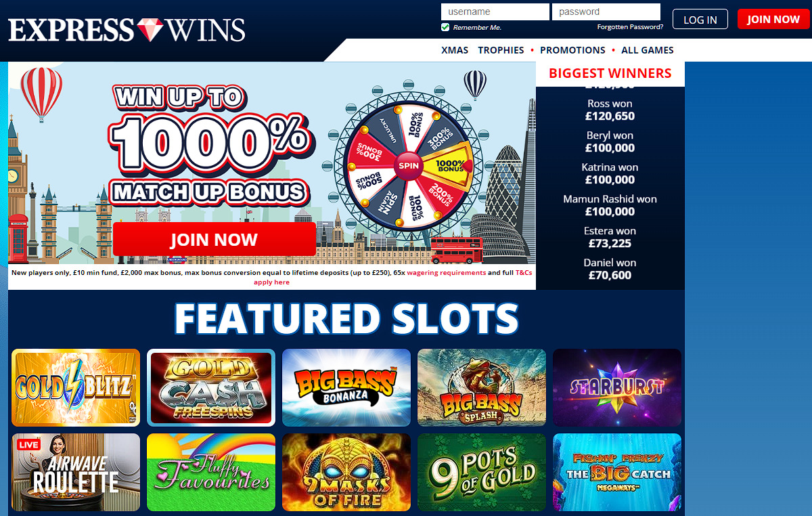Select the Big Bass Splash game
Viewport: 812px width, 516px height.
[482, 387]
